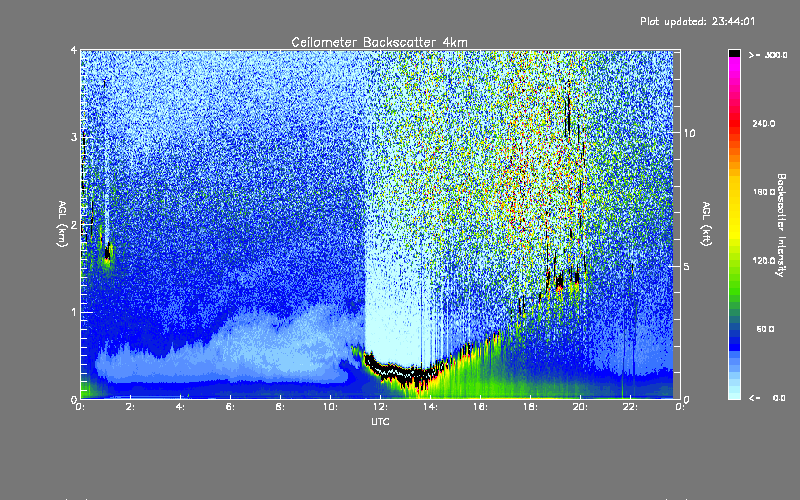Click the "14:" UTC tick label
800x500 pixels.
[x=431, y=407]
